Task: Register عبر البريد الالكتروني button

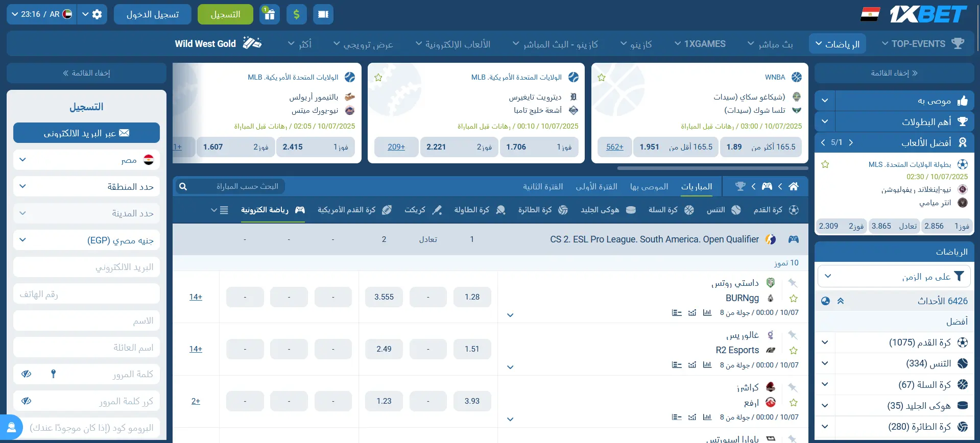Action: 86,133
